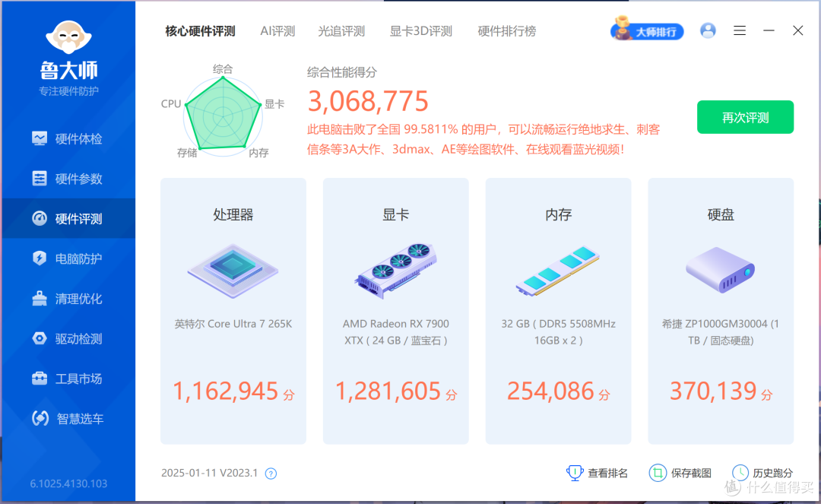
Task: Click the 硬件体检 monitor icon
Action: (40, 138)
